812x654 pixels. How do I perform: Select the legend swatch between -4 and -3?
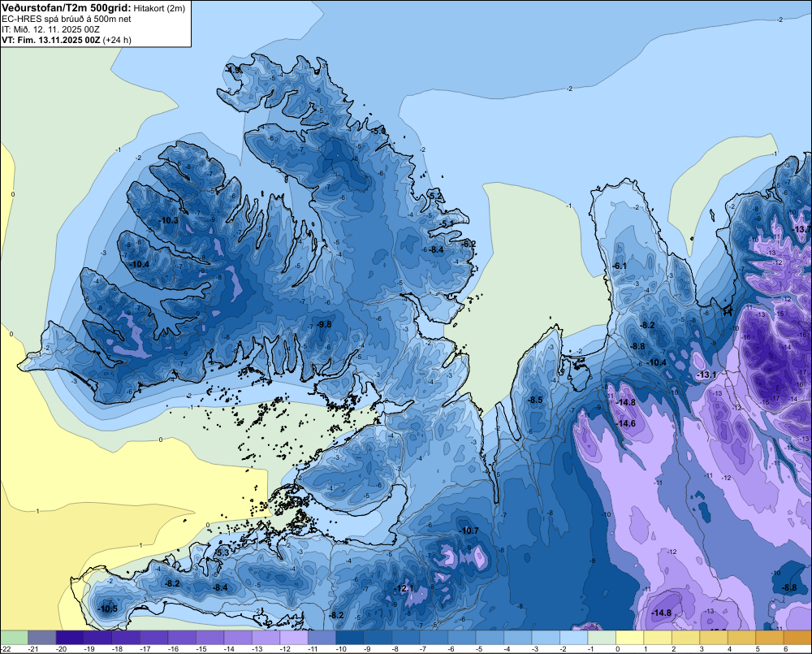[517, 637]
